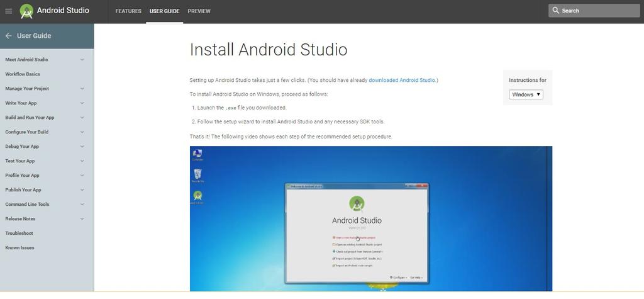Open the hamburger navigation menu

[9, 11]
